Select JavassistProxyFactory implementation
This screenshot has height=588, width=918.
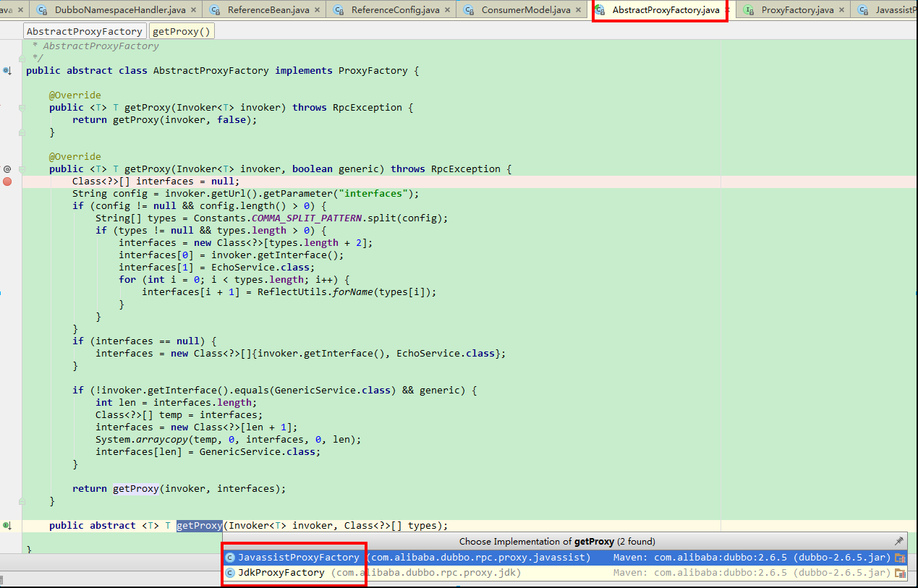tap(298, 558)
